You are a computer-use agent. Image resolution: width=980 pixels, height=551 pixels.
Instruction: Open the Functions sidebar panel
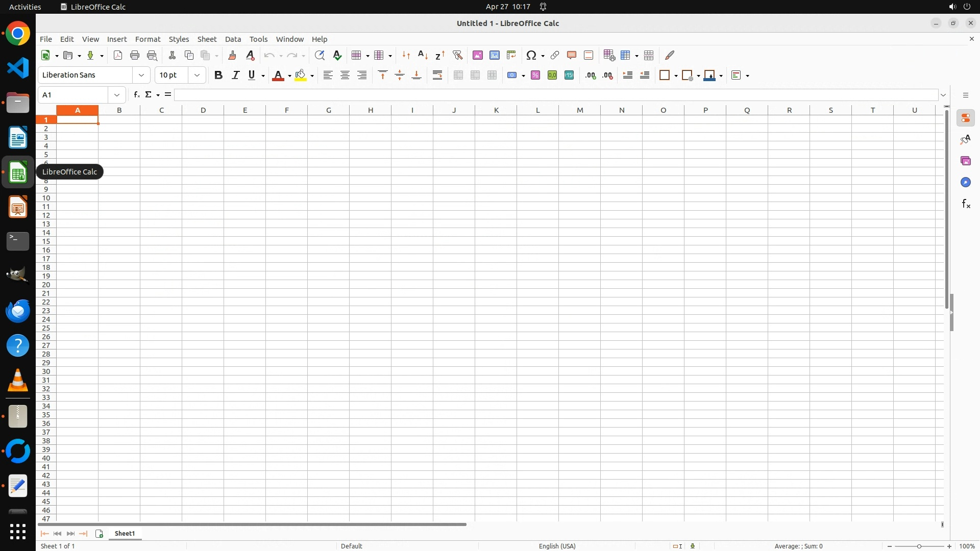coord(965,204)
